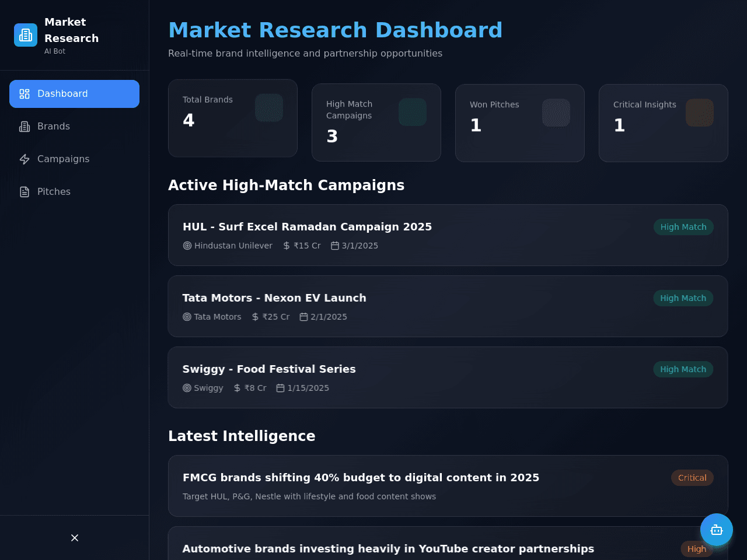Click High Match badge on Swiggy campaign
The width and height of the screenshot is (747, 560).
pyautogui.click(x=683, y=369)
